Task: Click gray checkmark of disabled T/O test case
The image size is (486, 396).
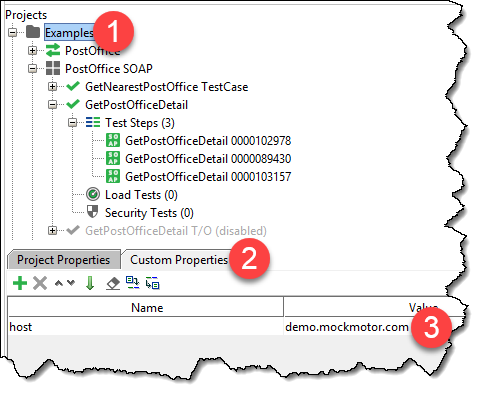Action: click(x=73, y=230)
